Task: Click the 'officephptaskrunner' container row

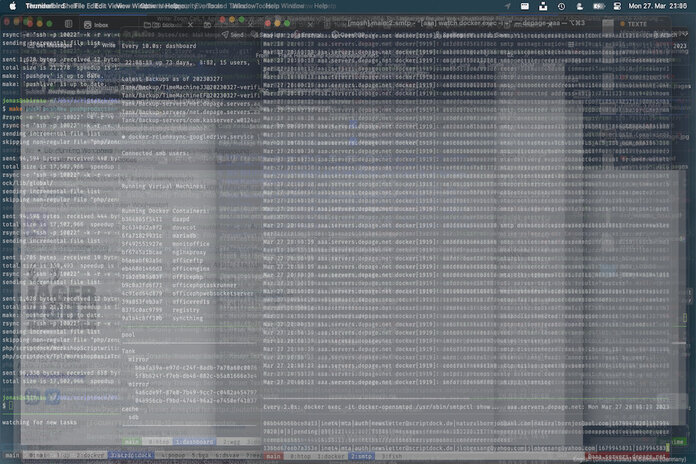Action: (x=179, y=286)
